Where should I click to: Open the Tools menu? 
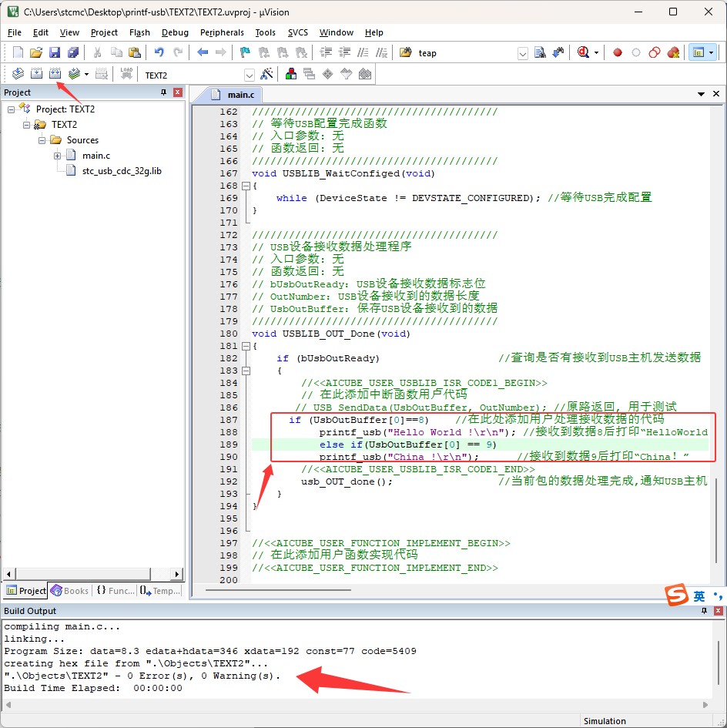[x=265, y=32]
